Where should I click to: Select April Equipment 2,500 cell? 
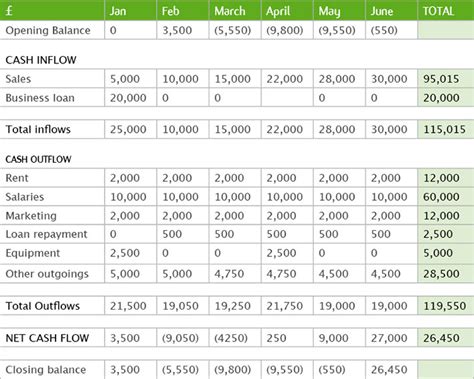[x=287, y=253]
